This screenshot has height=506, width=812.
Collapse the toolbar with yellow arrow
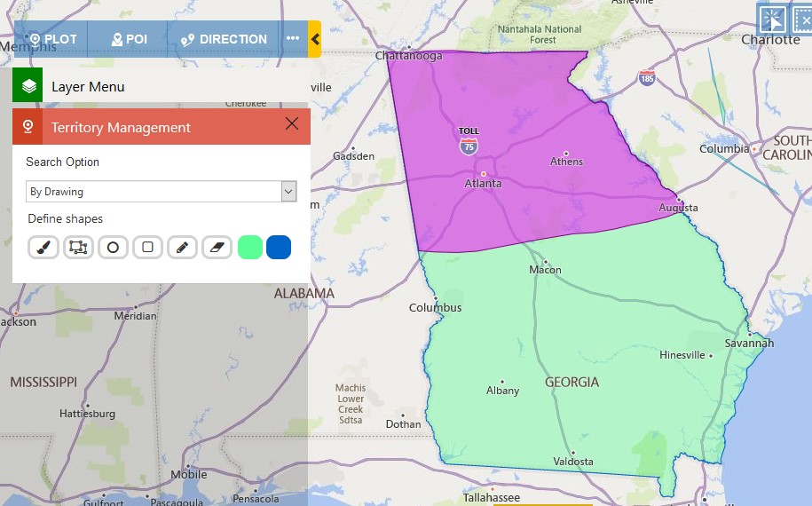pyautogui.click(x=314, y=39)
